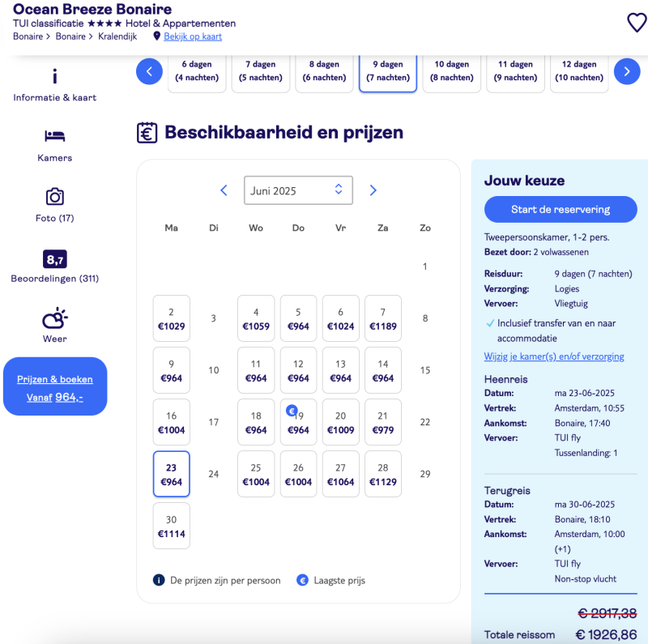The width and height of the screenshot is (648, 644).
Task: Open Kamers bed icon section
Action: (54, 135)
